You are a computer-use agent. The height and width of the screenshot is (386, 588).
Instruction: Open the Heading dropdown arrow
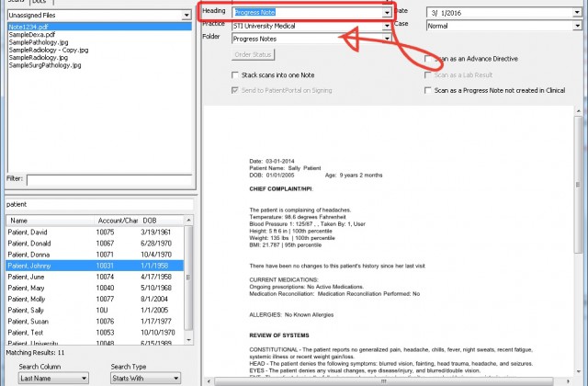click(389, 12)
